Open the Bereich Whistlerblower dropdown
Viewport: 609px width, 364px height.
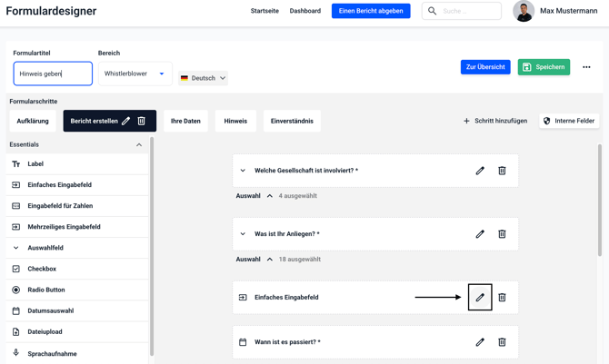[135, 74]
